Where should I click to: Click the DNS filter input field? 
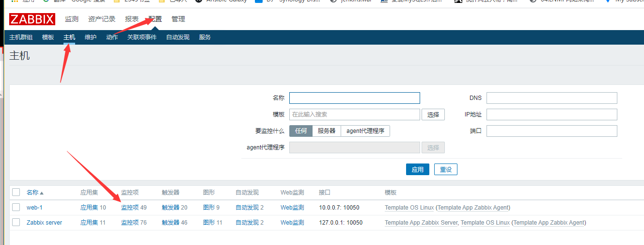click(552, 98)
